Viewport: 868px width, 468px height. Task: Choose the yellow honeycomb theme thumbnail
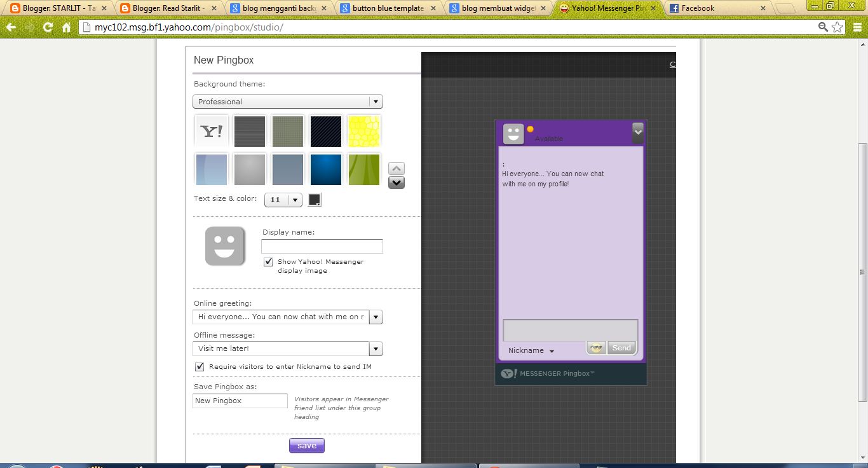pyautogui.click(x=364, y=131)
